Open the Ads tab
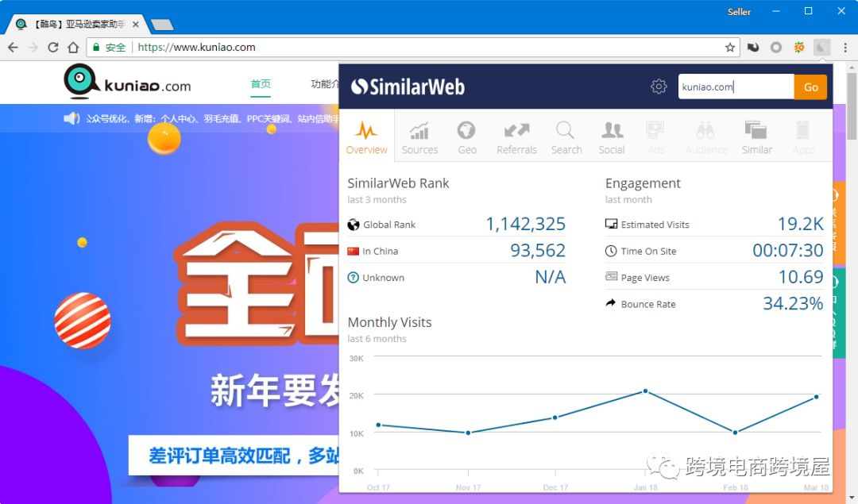This screenshot has width=858, height=504. 655,138
